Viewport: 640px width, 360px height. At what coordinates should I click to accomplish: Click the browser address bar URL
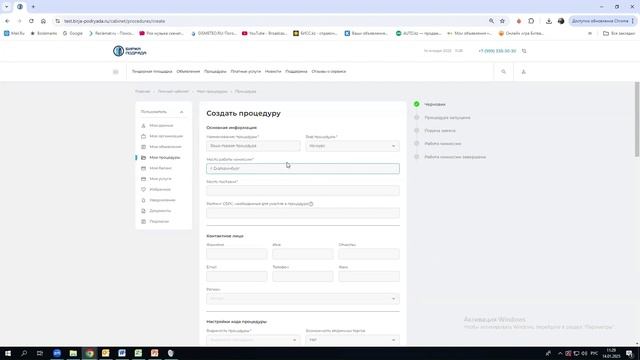click(x=115, y=21)
